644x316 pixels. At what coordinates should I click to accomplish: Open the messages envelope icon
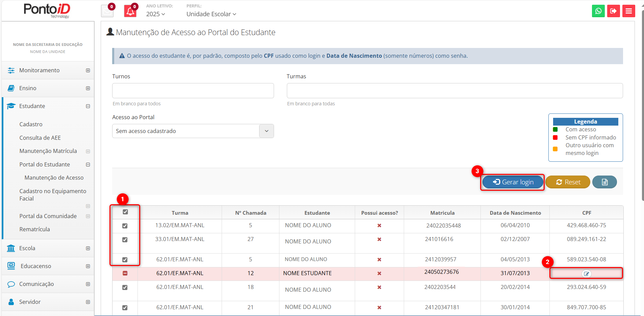[x=107, y=11]
